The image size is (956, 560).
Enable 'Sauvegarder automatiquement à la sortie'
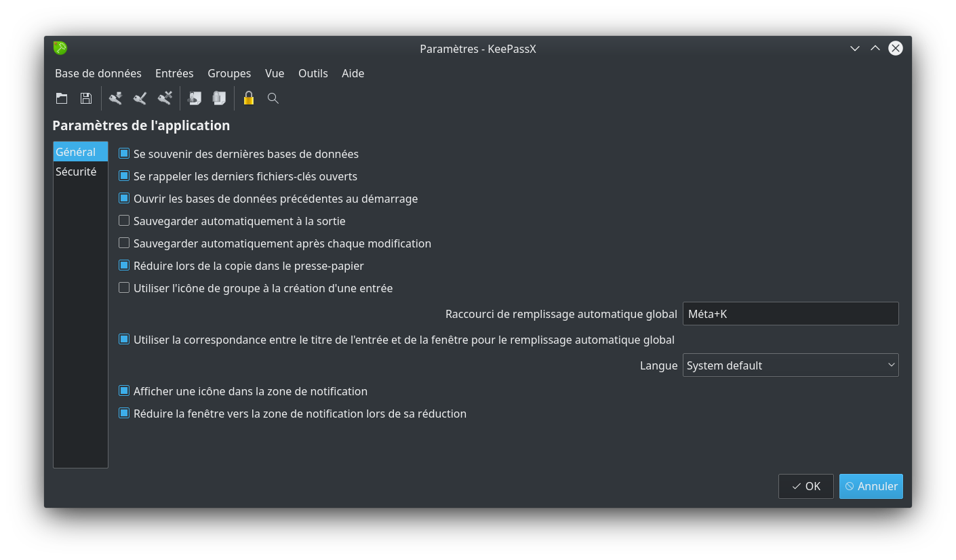(x=124, y=220)
